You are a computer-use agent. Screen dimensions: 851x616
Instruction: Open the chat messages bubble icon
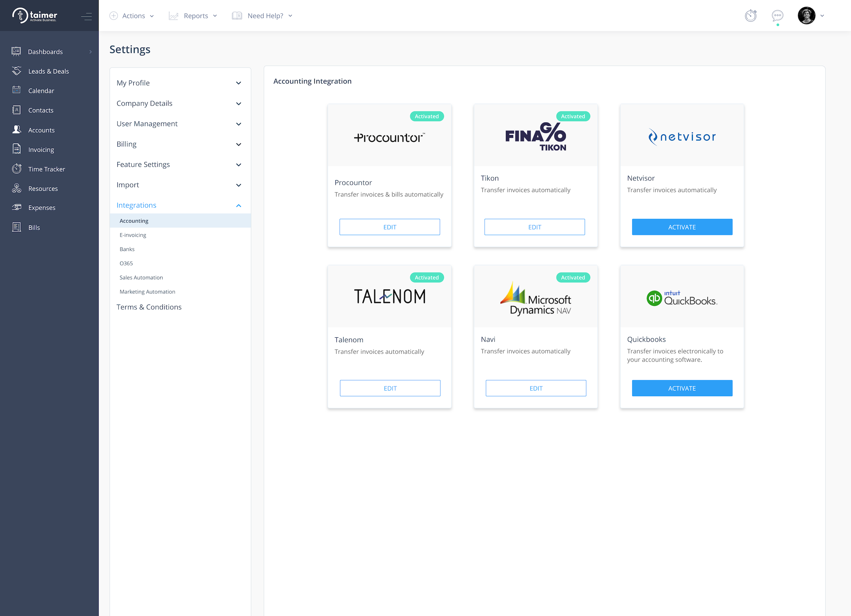pyautogui.click(x=777, y=16)
